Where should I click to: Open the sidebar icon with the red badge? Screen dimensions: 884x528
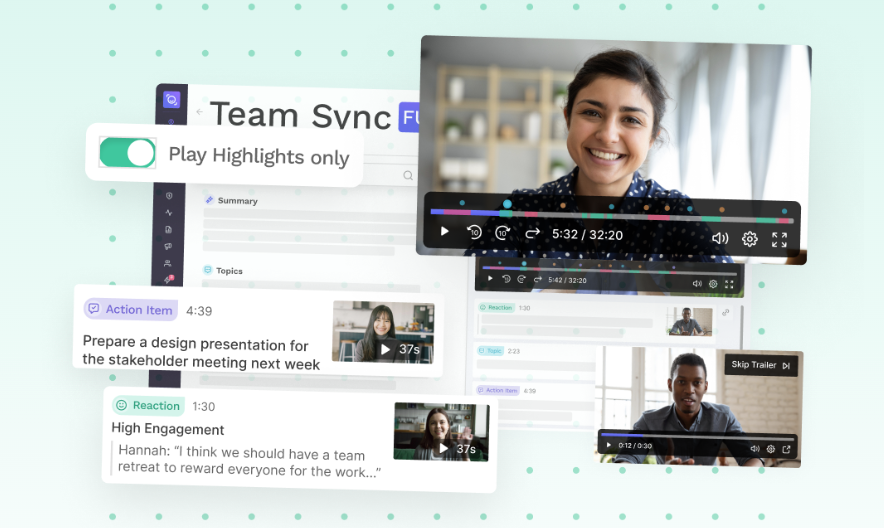(168, 279)
